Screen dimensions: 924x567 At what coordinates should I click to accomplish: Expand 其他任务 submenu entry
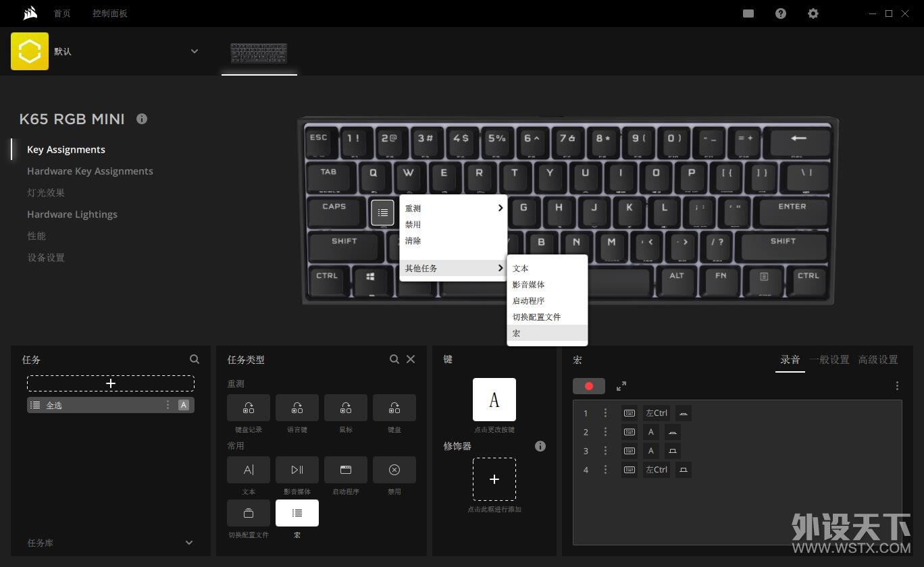tap(454, 268)
